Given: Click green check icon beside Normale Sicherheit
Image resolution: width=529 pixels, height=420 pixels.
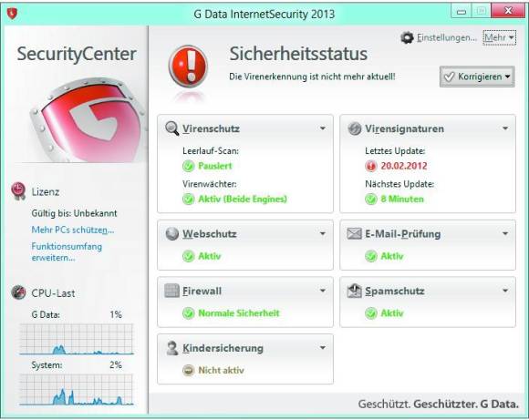Looking at the screenshot, I should [189, 313].
